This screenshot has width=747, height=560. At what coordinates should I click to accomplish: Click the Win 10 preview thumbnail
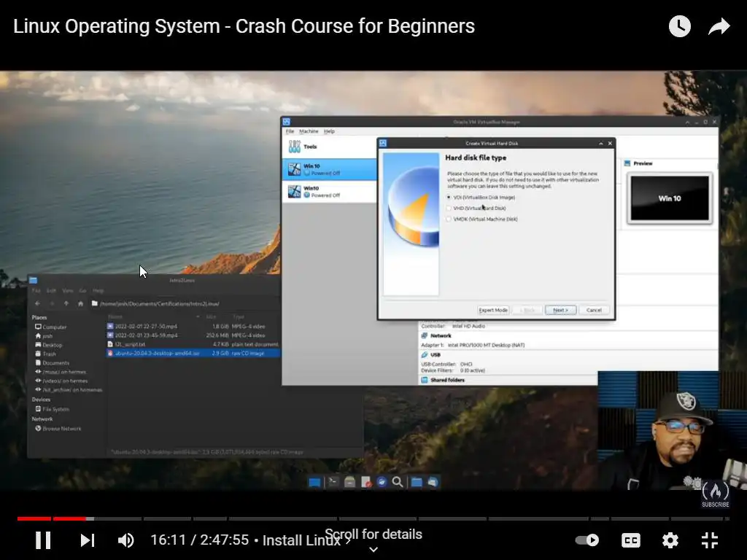pos(670,198)
